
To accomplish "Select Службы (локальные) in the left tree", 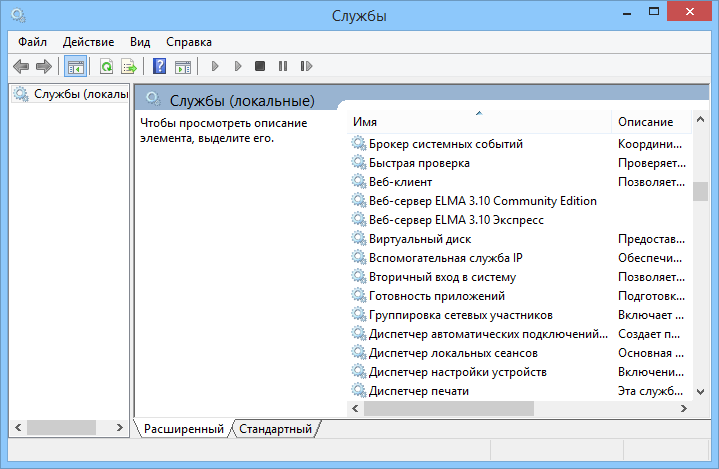I will pos(80,94).
